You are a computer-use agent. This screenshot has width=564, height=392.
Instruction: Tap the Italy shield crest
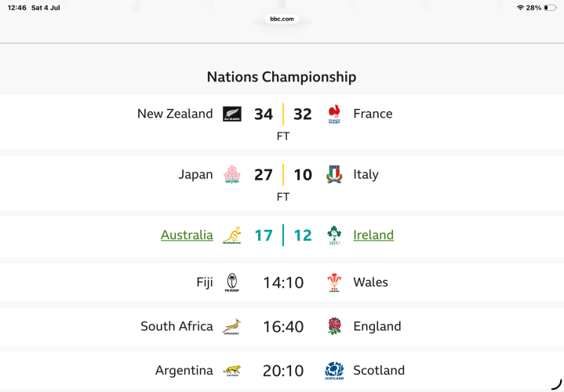coord(334,174)
